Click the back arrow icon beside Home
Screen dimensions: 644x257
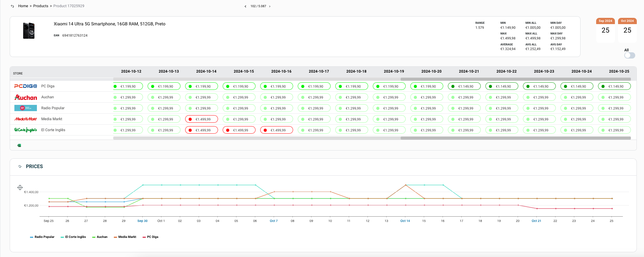pos(13,6)
